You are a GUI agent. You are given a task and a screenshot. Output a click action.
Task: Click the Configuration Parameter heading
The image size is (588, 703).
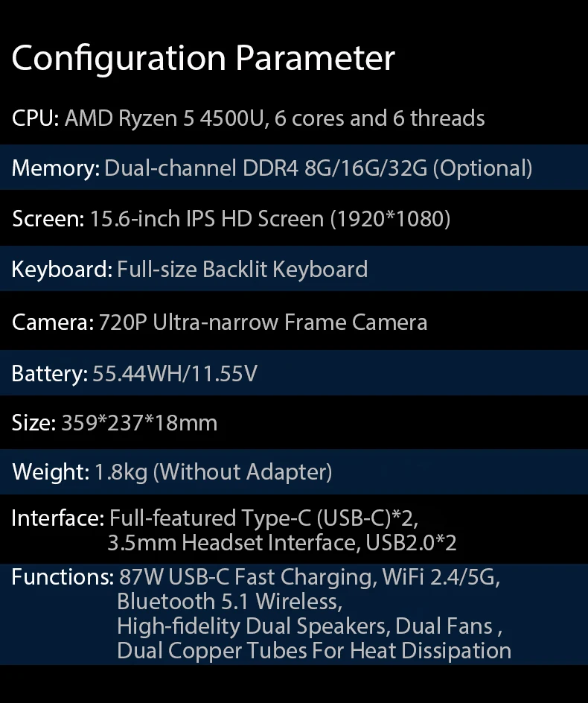203,59
